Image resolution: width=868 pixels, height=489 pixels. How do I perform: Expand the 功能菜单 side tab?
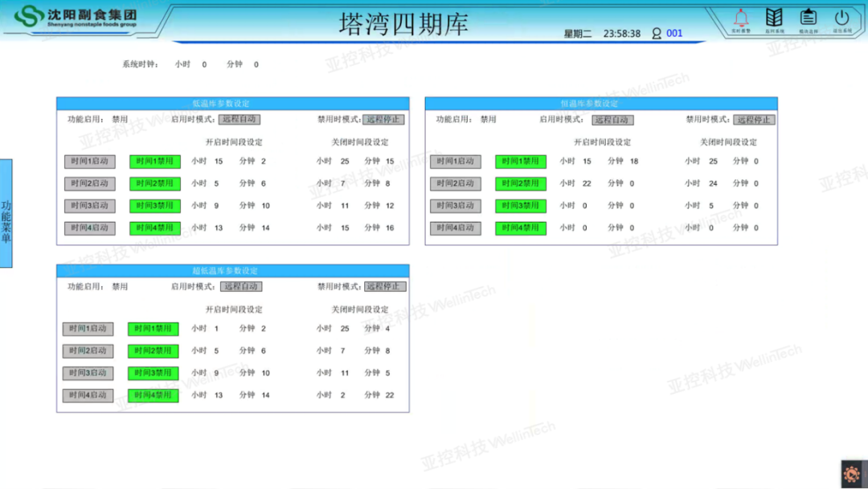pos(6,213)
